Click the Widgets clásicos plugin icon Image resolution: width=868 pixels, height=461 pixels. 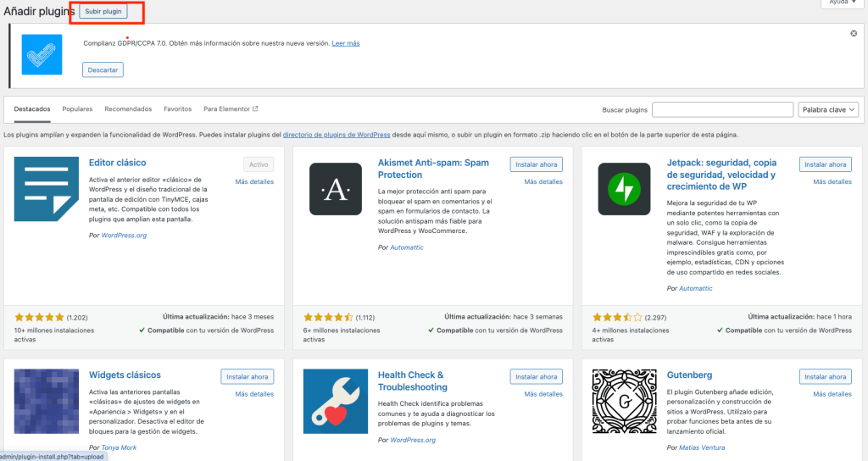(x=47, y=401)
